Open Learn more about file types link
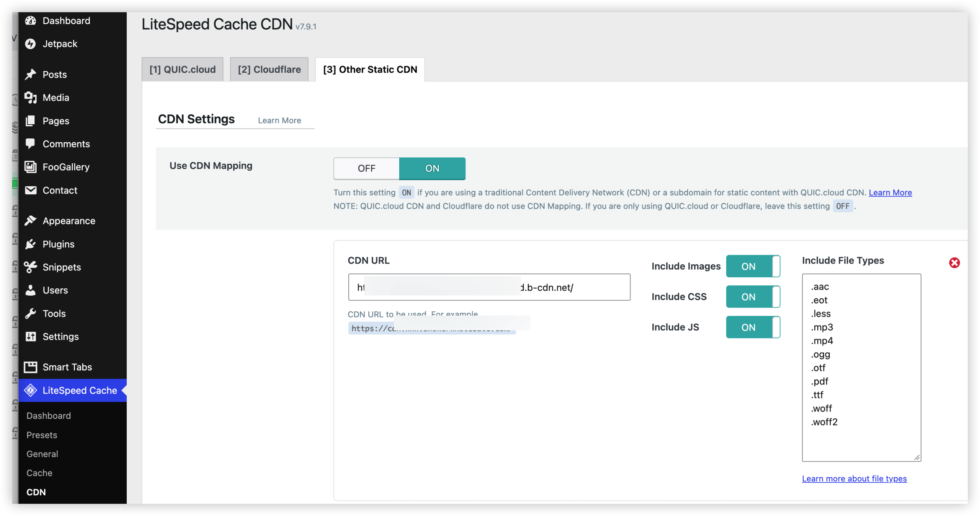The height and width of the screenshot is (516, 980). click(854, 479)
